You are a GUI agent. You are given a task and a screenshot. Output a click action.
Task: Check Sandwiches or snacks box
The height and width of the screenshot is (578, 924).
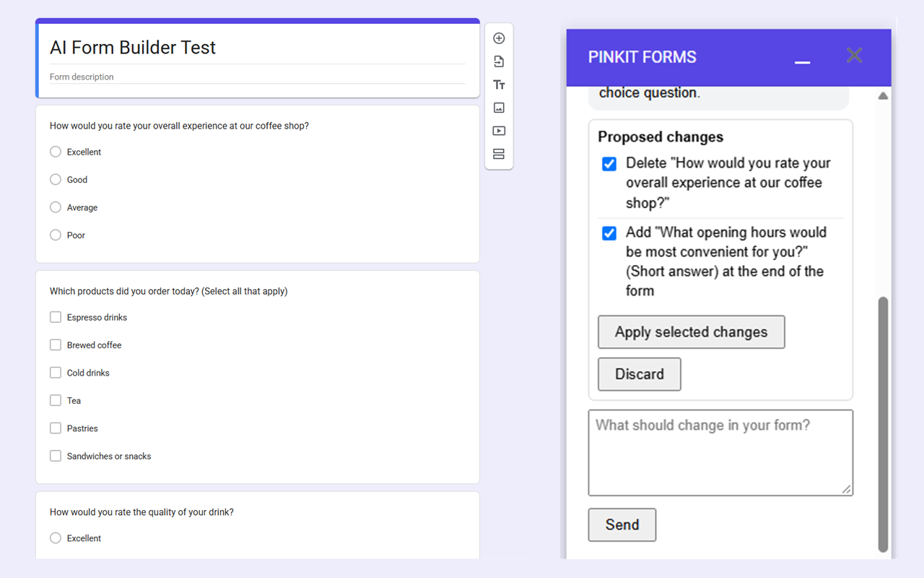[56, 456]
